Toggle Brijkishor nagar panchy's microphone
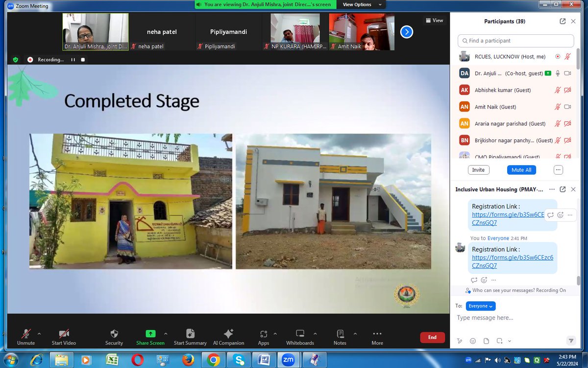588x368 pixels. [558, 140]
